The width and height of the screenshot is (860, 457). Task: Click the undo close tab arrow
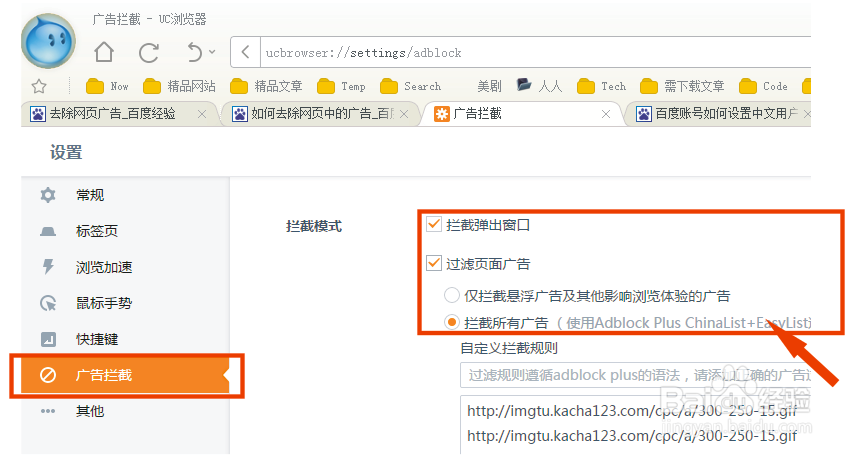click(194, 53)
